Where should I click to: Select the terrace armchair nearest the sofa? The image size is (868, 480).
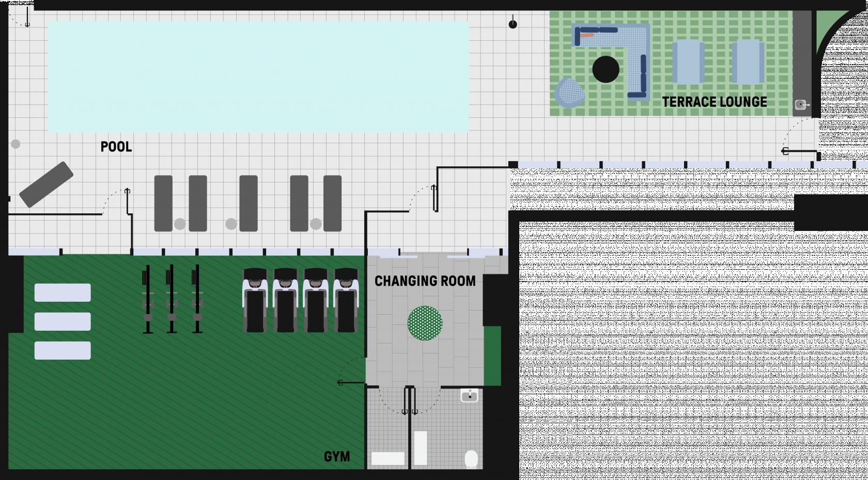(688, 62)
